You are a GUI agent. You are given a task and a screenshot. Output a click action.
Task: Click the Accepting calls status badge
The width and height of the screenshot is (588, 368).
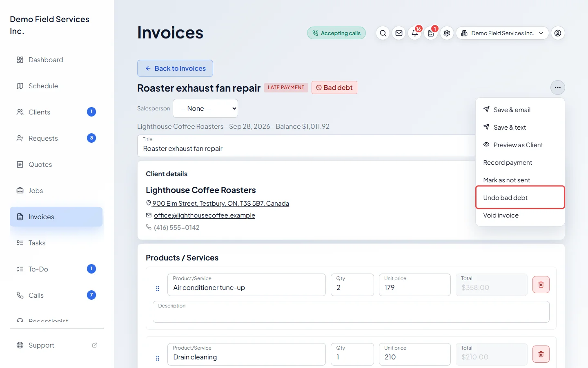tap(336, 33)
